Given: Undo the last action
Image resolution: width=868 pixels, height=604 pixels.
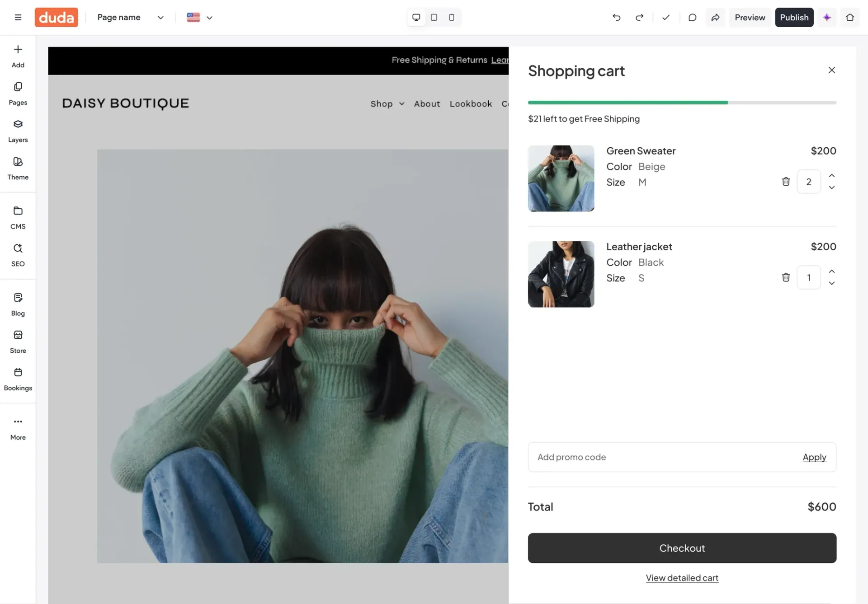Looking at the screenshot, I should coord(617,17).
